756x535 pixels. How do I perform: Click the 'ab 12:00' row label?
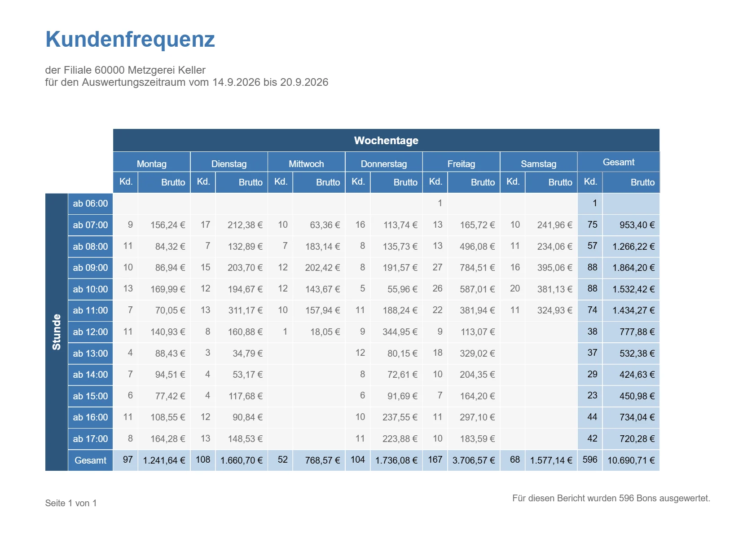pyautogui.click(x=90, y=332)
